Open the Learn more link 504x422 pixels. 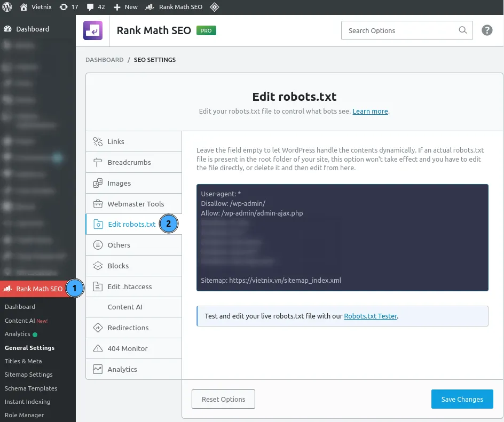point(371,111)
